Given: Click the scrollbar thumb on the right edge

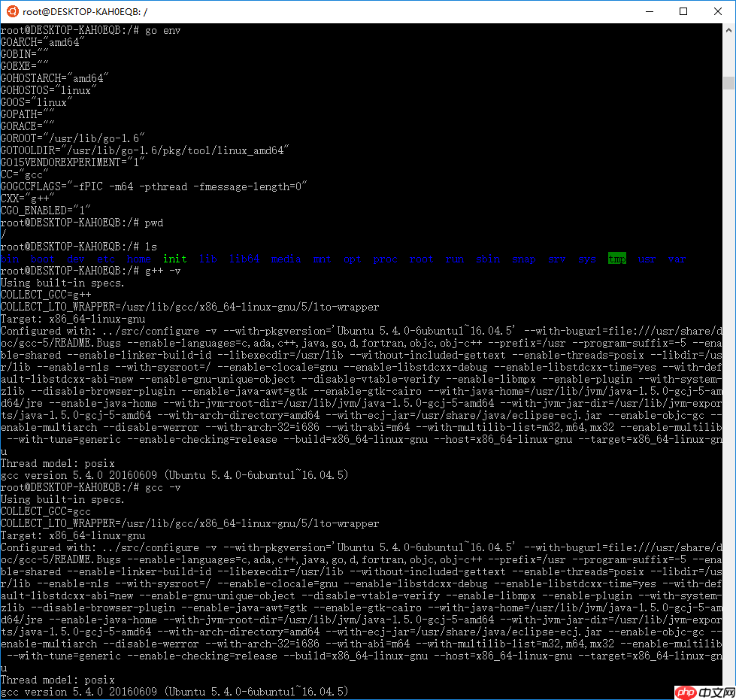Looking at the screenshot, I should pyautogui.click(x=727, y=83).
